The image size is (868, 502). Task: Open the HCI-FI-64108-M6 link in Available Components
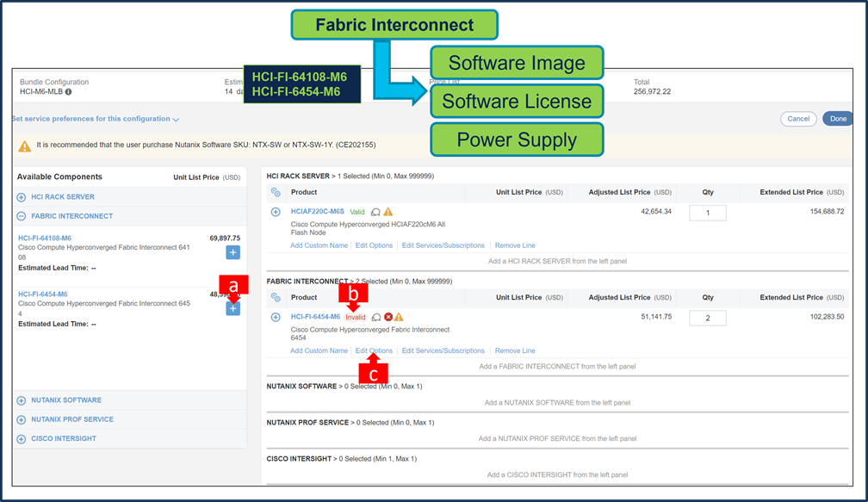pyautogui.click(x=45, y=238)
